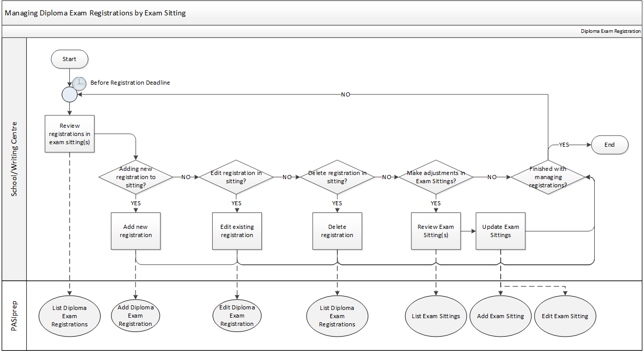644x351 pixels.
Task: Click the 'Update Exam Sittings' process box
Action: [x=500, y=231]
